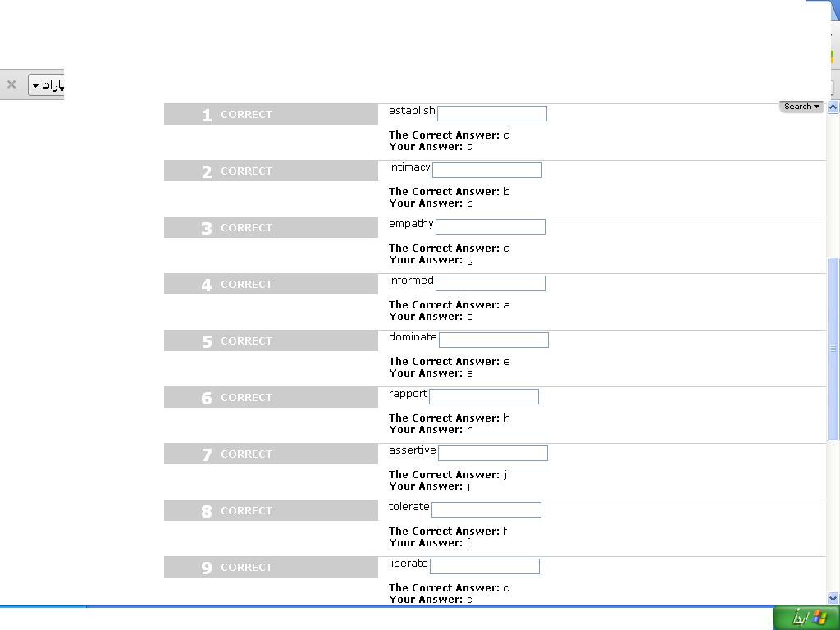The width and height of the screenshot is (840, 630).
Task: Click the liberate answer field
Action: (485, 566)
